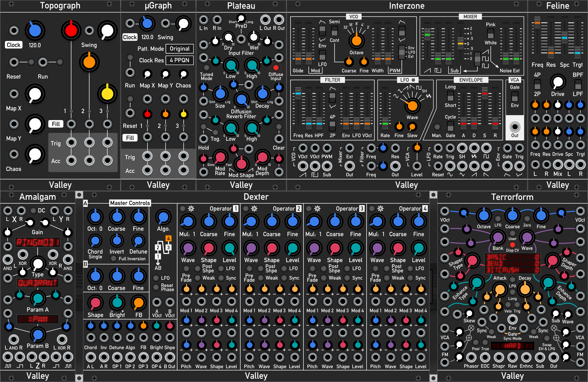Click the Interzone VCO Octave knob
The height and width of the screenshot is (382, 588).
coord(357,41)
